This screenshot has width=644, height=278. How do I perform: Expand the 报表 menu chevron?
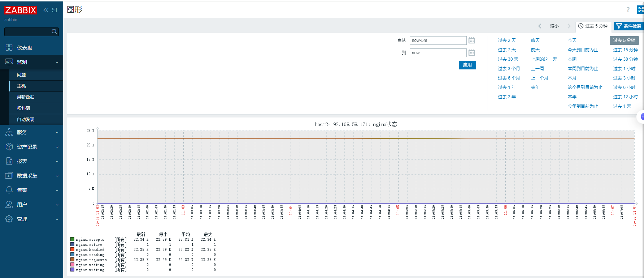[x=57, y=162]
